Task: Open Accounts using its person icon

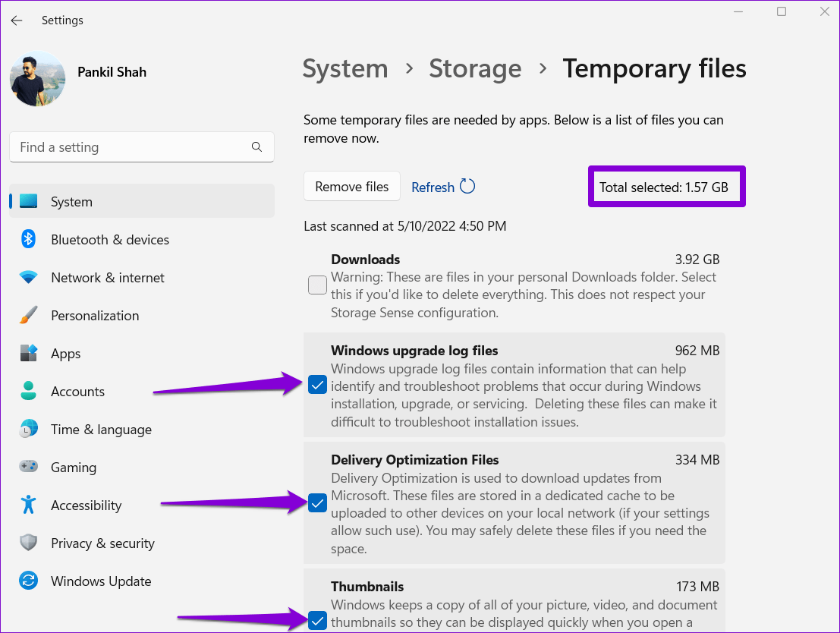Action: click(28, 391)
